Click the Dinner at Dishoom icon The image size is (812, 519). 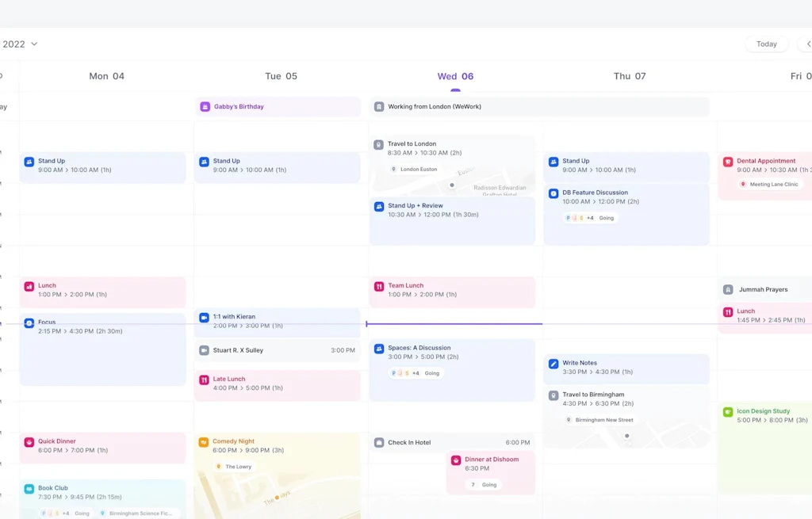click(456, 460)
